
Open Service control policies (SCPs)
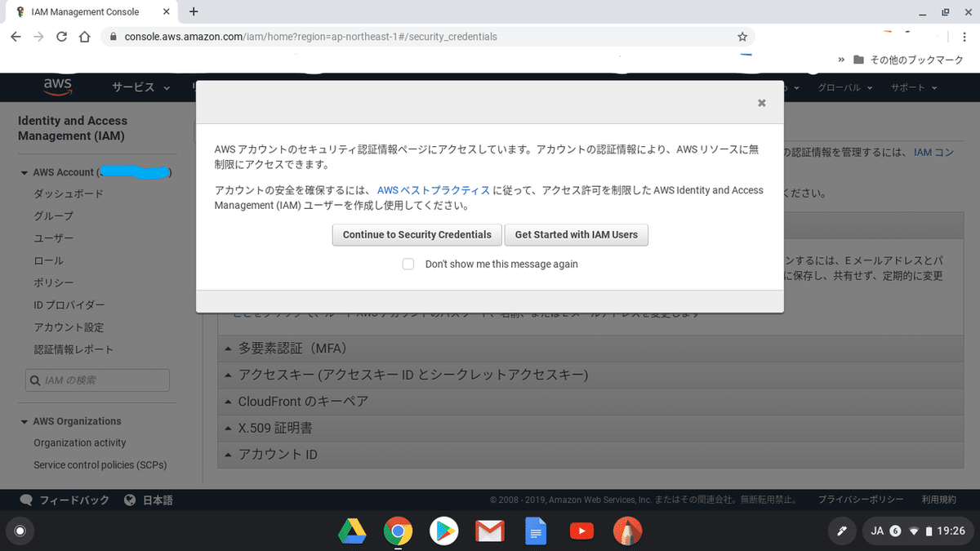100,464
